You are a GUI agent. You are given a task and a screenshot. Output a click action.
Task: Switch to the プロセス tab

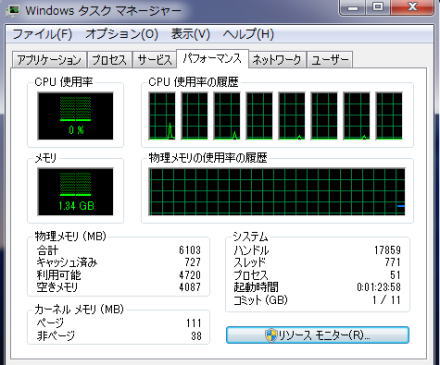coord(109,60)
